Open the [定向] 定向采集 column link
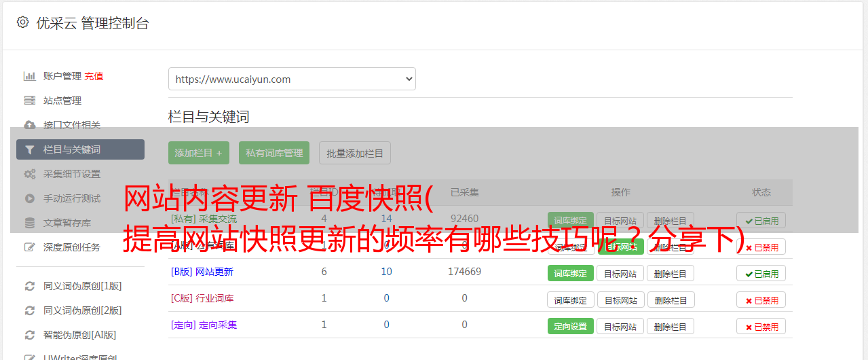 (204, 325)
